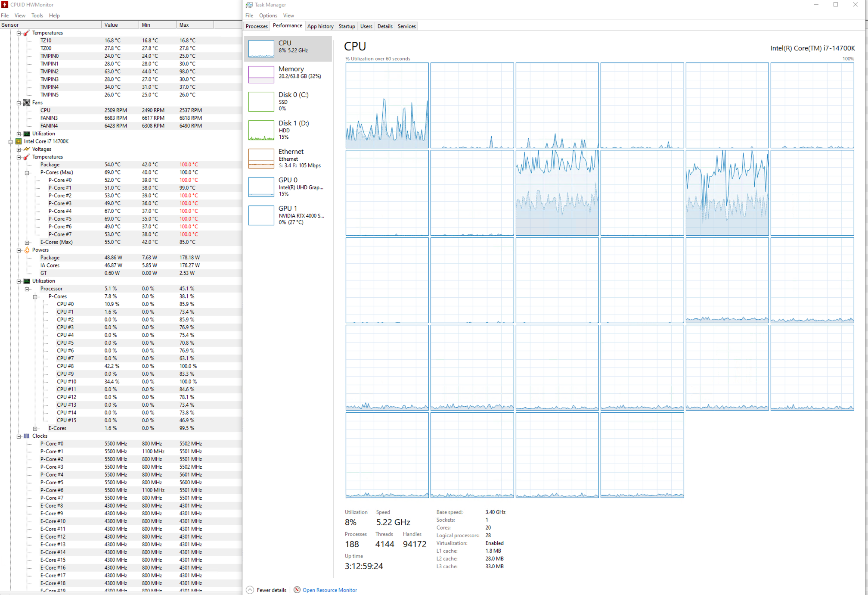Viewport: 868px width, 595px height.
Task: Click the Utilization icon under Intel Core
Action: [x=27, y=281]
